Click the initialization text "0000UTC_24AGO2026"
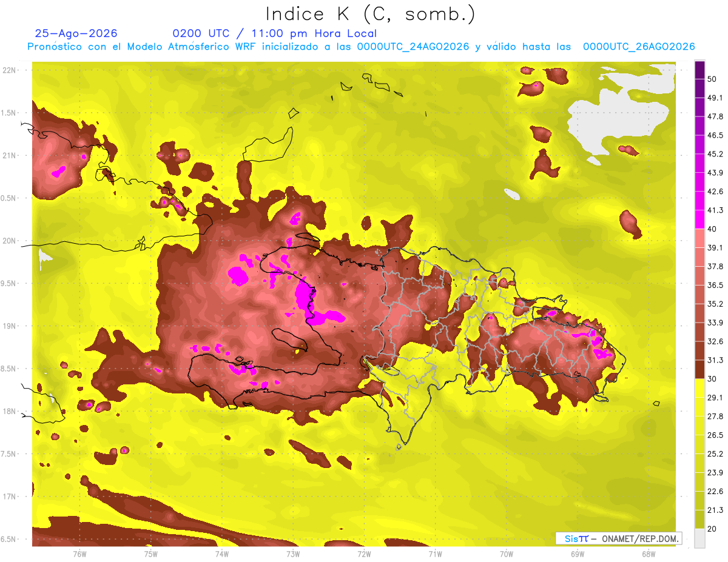This screenshot has height=562, width=728. click(413, 47)
